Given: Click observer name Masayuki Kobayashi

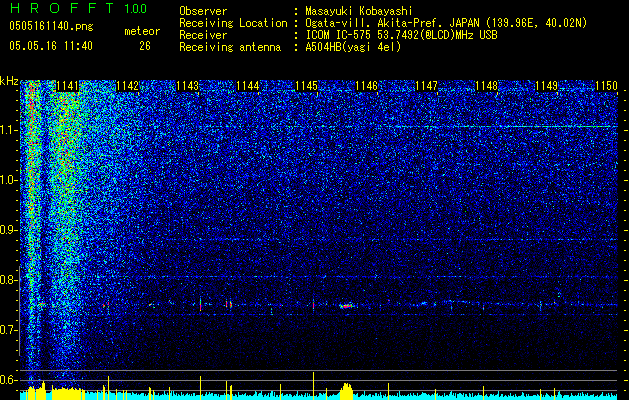Looking at the screenshot, I should [359, 11].
